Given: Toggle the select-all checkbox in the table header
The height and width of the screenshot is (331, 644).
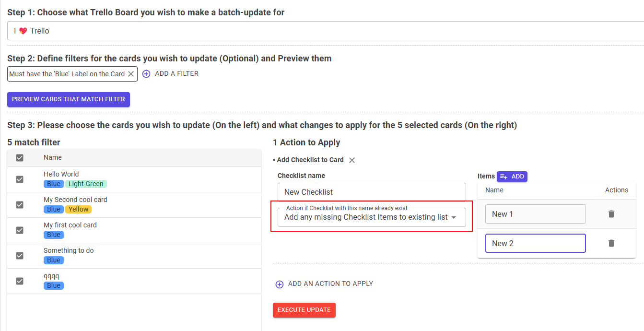Looking at the screenshot, I should tap(20, 157).
